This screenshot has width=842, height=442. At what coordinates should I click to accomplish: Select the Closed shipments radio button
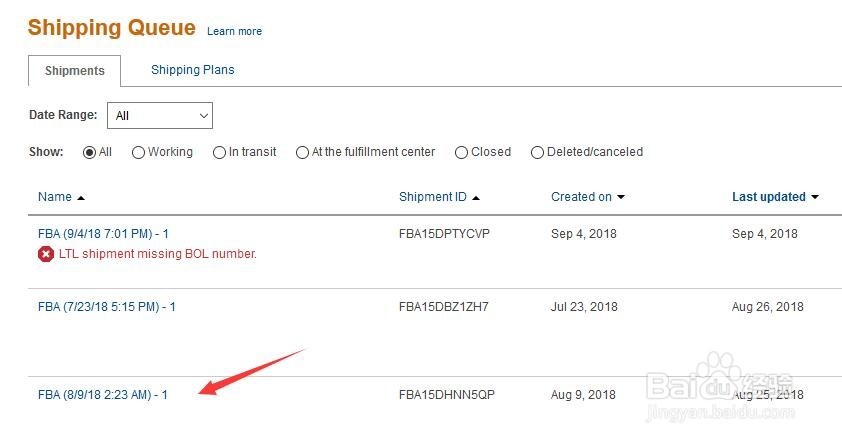click(461, 153)
